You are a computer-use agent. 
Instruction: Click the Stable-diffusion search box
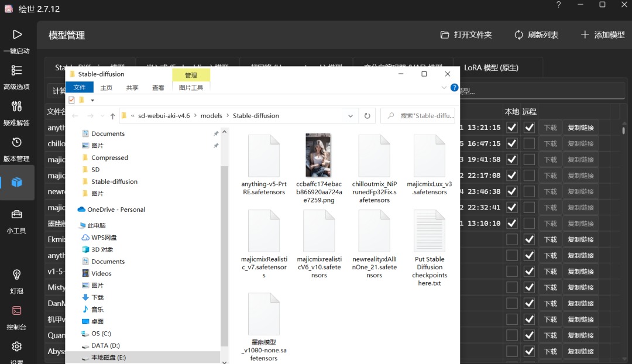tap(418, 116)
